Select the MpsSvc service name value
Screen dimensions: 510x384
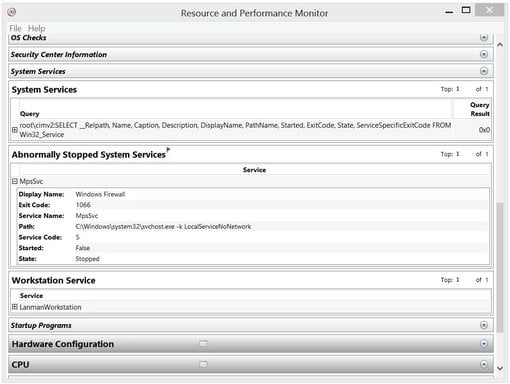click(87, 216)
